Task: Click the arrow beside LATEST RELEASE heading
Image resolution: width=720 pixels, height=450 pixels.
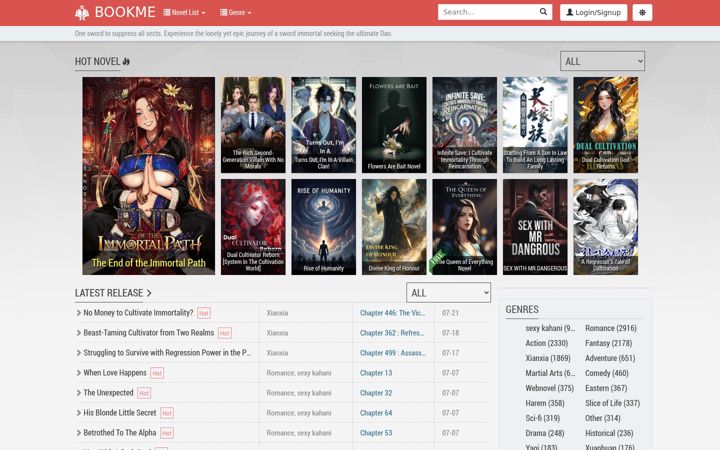Action: click(x=149, y=293)
